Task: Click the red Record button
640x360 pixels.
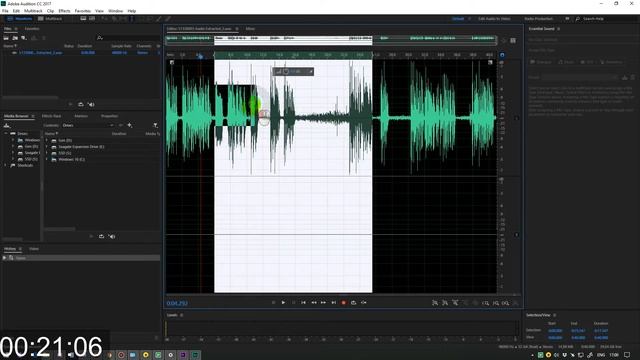Action: (344, 303)
